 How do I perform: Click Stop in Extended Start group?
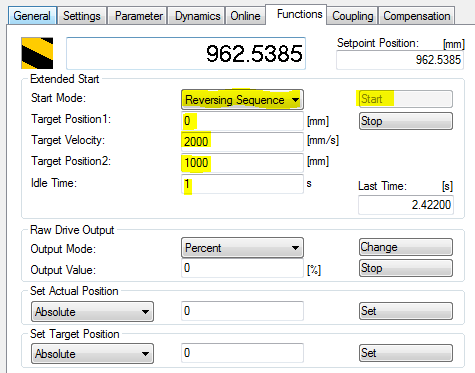[406, 121]
